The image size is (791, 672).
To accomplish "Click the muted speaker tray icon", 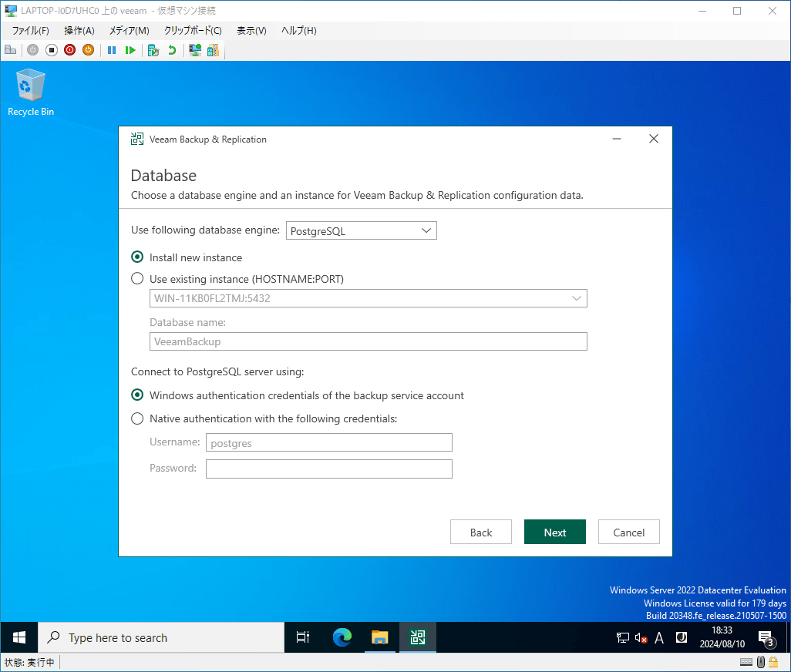I will 641,638.
